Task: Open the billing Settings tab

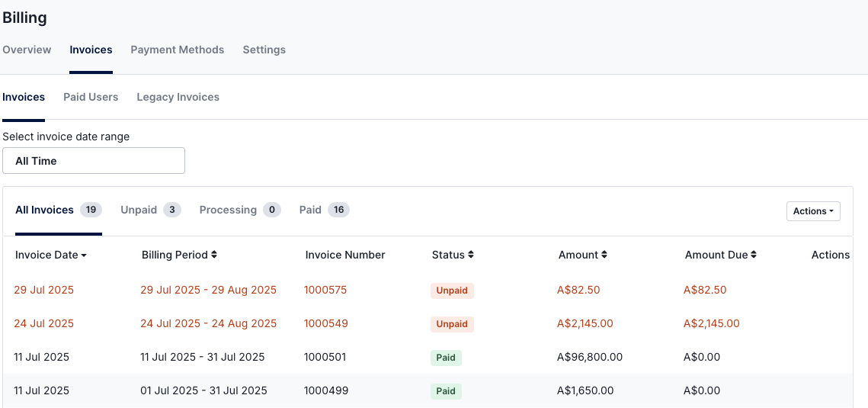Action: pos(264,50)
